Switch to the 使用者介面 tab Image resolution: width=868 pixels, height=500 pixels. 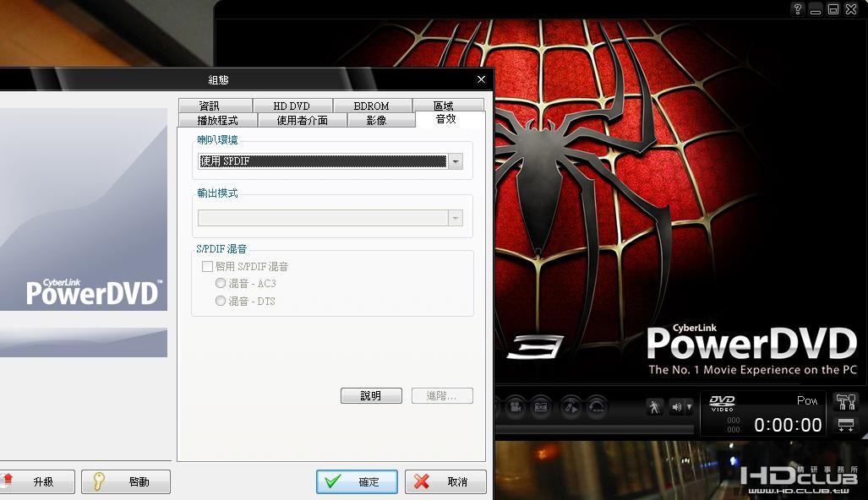[x=303, y=120]
